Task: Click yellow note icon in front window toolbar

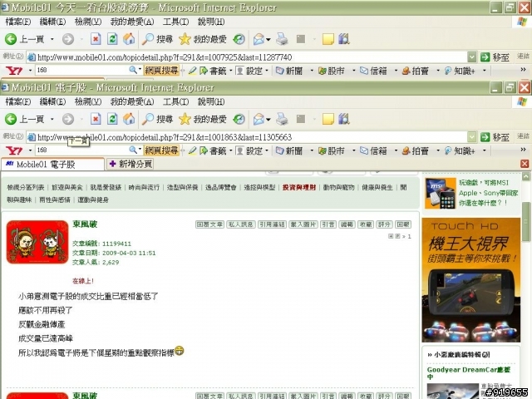Action: coord(328,119)
